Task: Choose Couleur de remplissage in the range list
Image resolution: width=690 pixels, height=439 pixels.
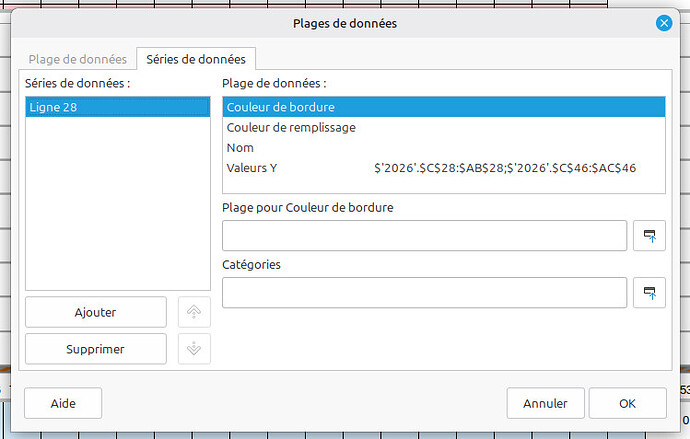Action: click(291, 127)
